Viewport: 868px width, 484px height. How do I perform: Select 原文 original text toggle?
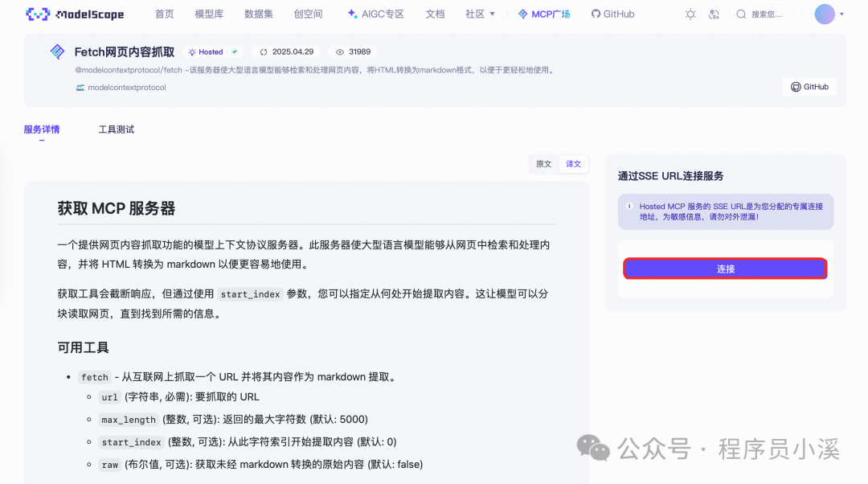(543, 164)
